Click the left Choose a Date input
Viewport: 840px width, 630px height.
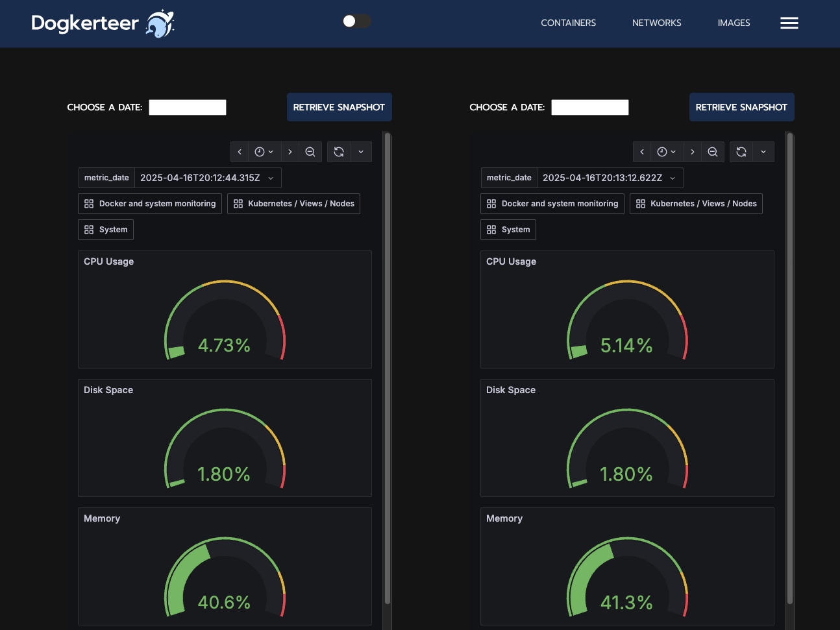coord(188,107)
